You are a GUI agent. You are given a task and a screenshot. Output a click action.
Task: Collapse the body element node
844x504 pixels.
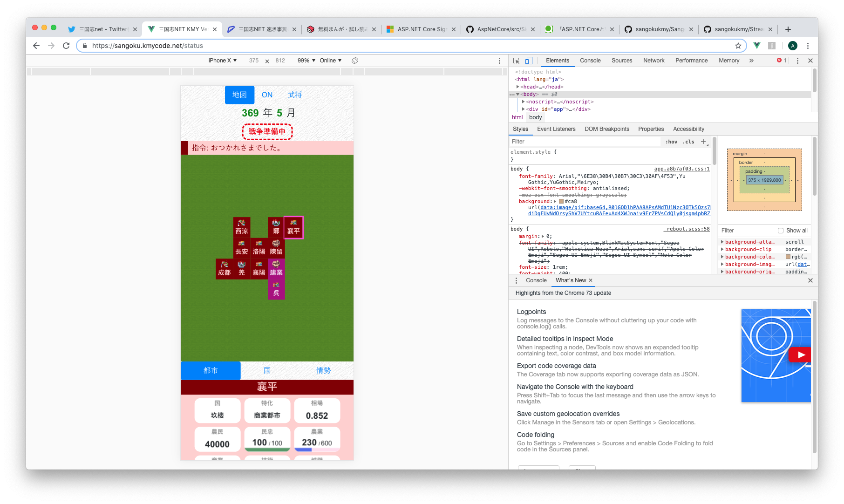click(x=518, y=94)
